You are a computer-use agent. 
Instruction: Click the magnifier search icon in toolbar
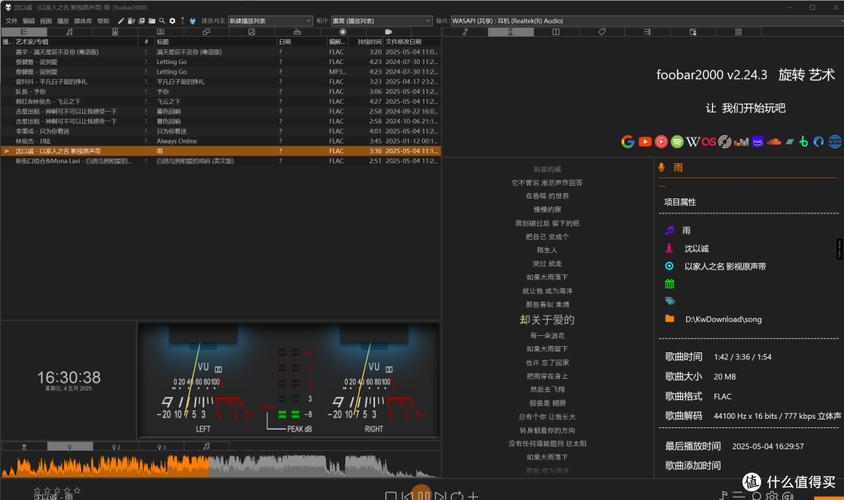pos(161,20)
